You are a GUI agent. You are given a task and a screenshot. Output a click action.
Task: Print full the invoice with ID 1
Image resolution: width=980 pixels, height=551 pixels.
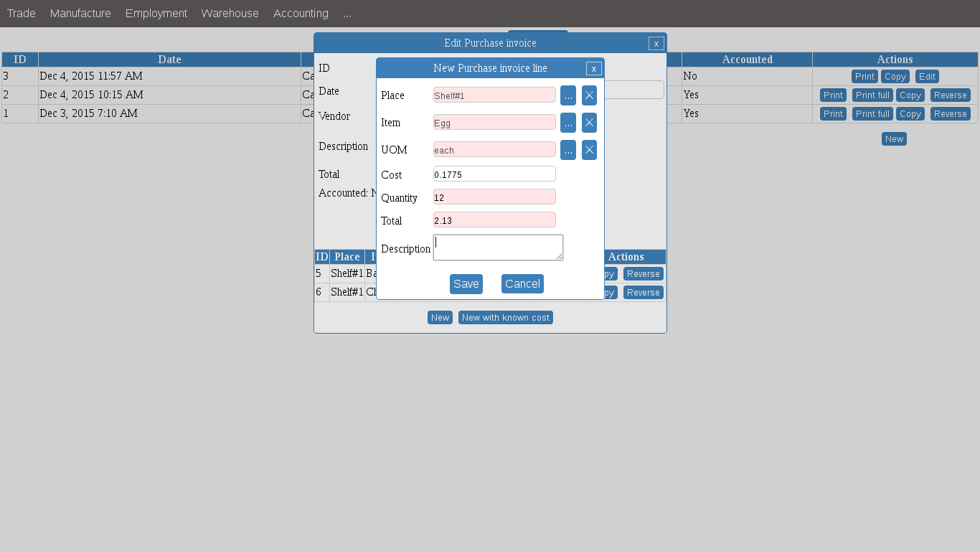(872, 113)
